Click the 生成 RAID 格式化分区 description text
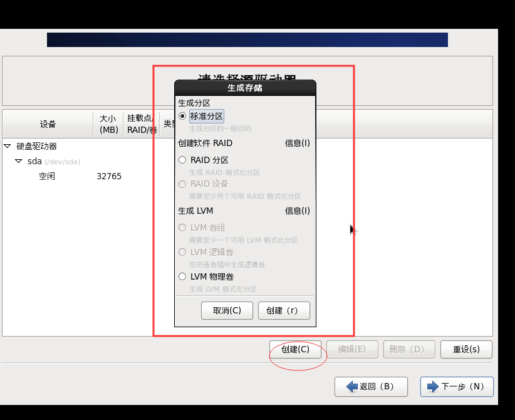The width and height of the screenshot is (515, 420). point(225,172)
